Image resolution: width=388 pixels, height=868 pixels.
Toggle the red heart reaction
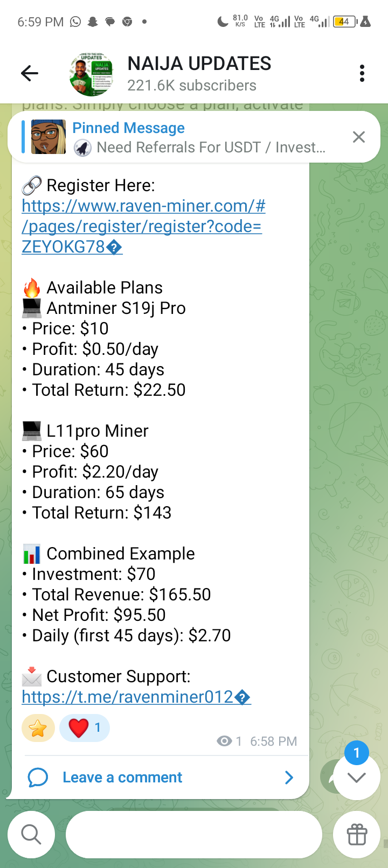point(84,729)
